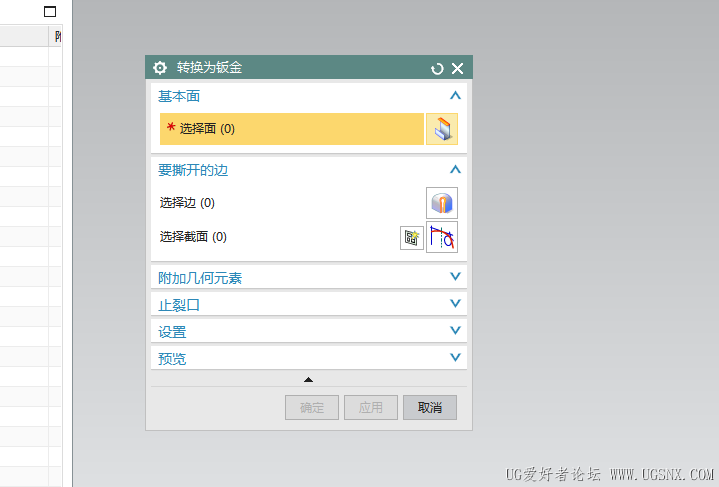The width and height of the screenshot is (719, 487).
Task: Collapse the 基本面 section
Action: point(455,95)
